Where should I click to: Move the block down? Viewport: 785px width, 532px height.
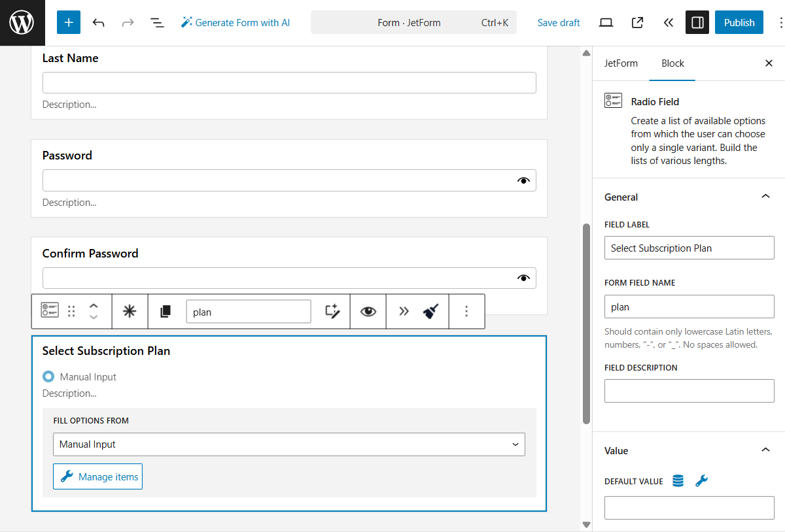coord(94,318)
